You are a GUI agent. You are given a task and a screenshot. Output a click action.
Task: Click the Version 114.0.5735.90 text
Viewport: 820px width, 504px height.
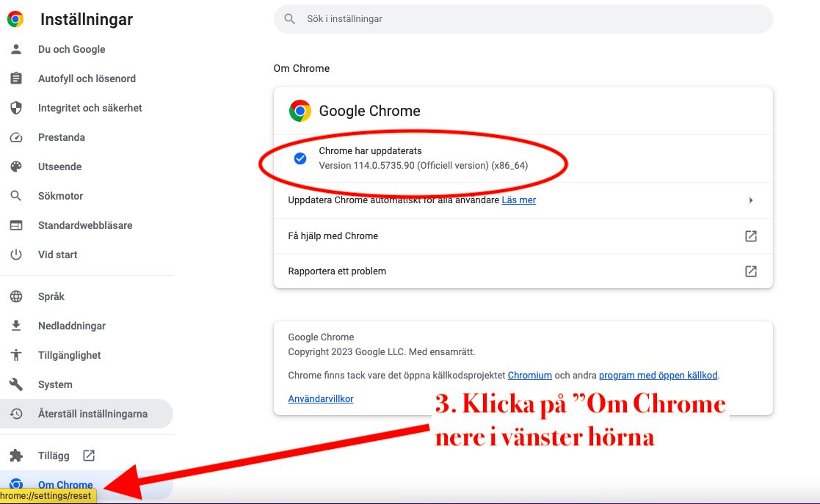[x=423, y=165]
